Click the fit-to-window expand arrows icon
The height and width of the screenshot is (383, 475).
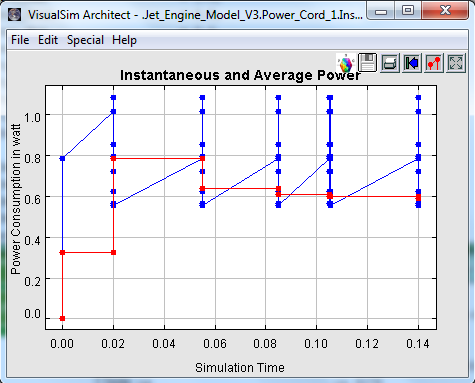pyautogui.click(x=456, y=63)
